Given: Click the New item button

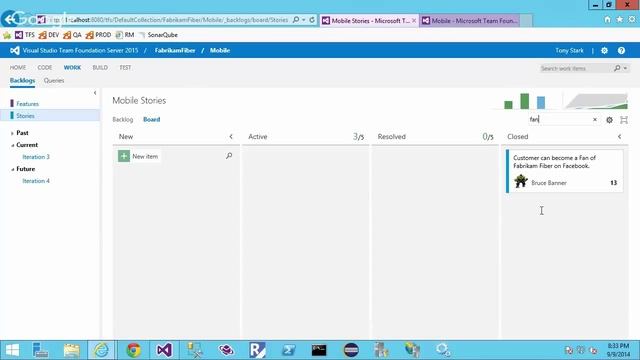Looking at the screenshot, I should click(139, 156).
